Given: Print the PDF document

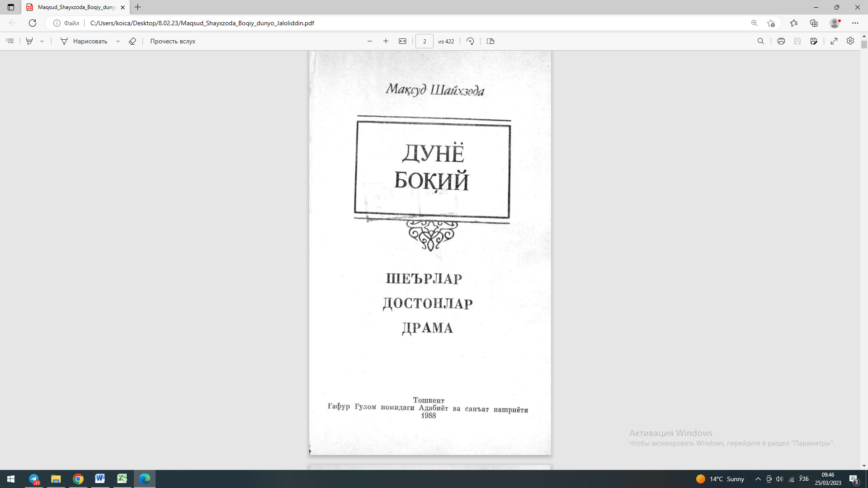Looking at the screenshot, I should click(781, 41).
